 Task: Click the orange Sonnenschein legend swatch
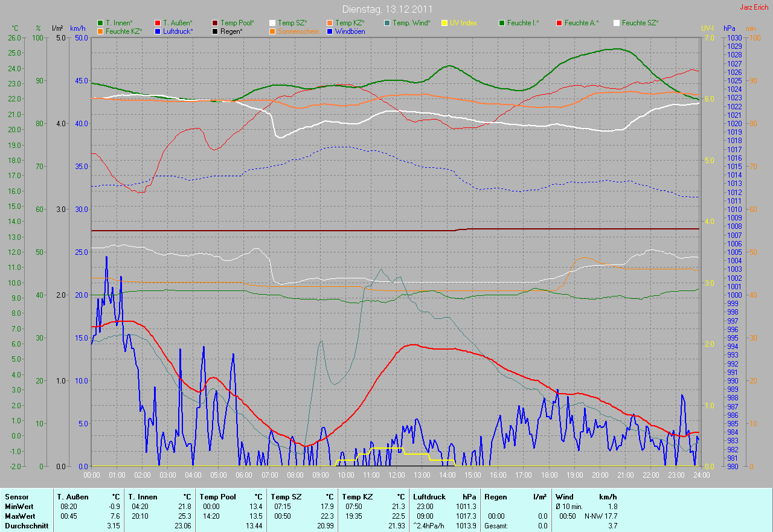coord(272,31)
